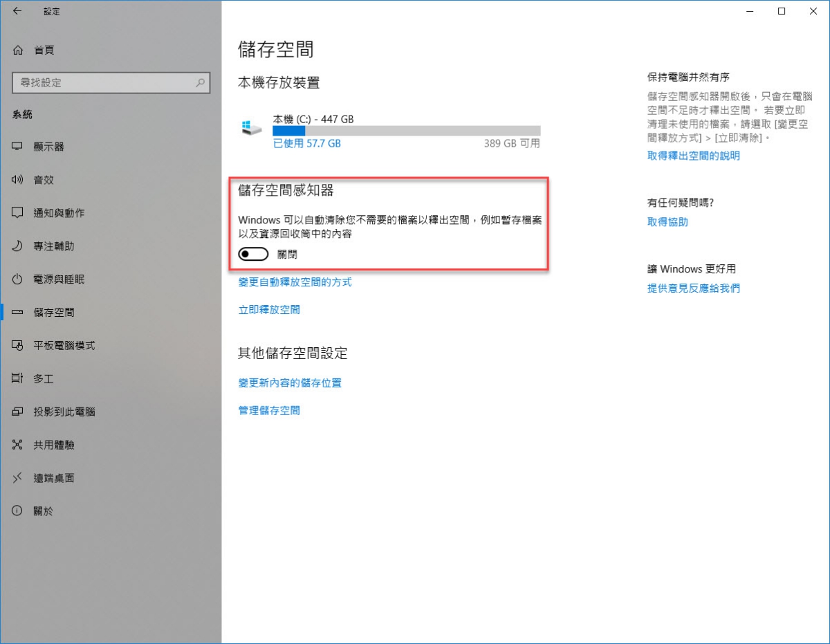Image resolution: width=830 pixels, height=644 pixels.
Task: Click 立即釋放空間 link
Action: click(x=269, y=310)
